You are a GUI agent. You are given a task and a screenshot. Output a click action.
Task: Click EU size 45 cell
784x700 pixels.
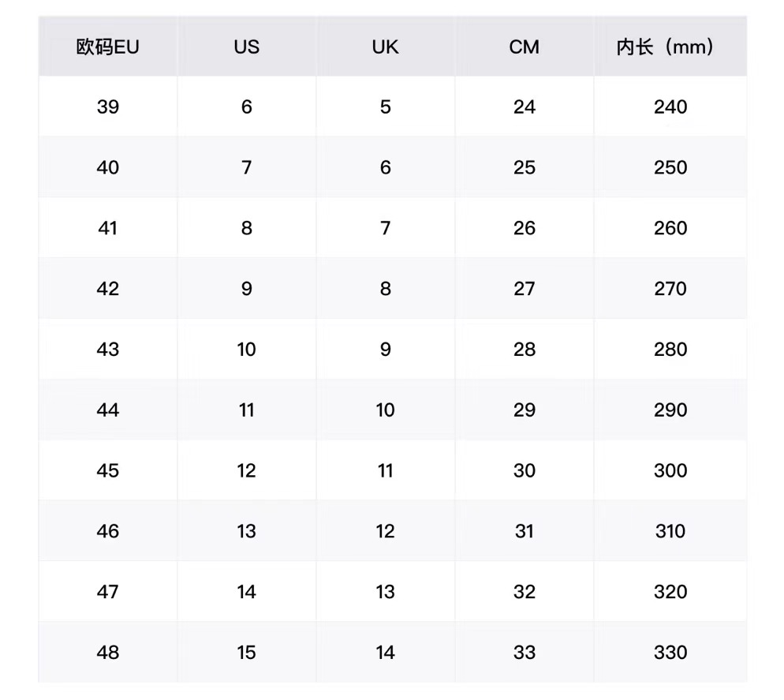(107, 470)
